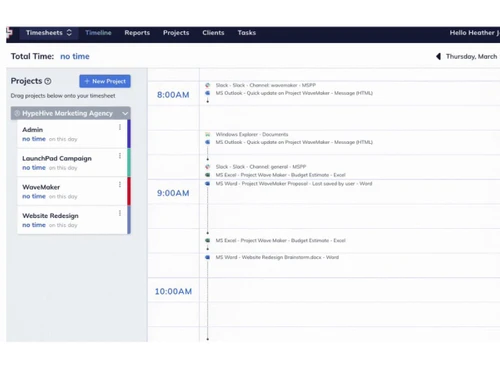Screen dimensions: 500x375
Task: Click the Thursday, March date label
Action: (471, 56)
